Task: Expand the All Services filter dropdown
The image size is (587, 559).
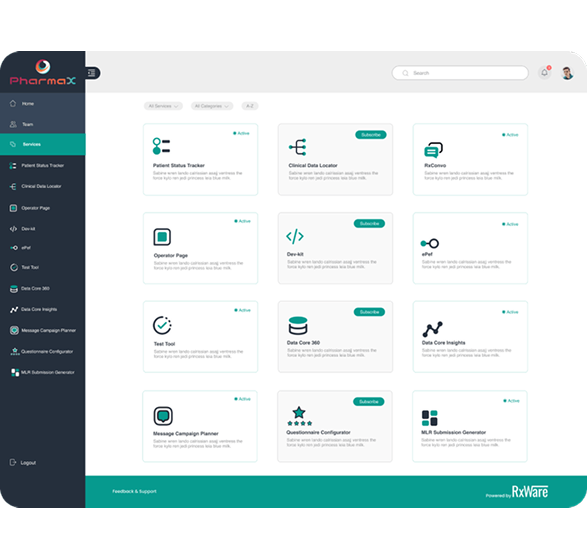Action: [x=163, y=106]
